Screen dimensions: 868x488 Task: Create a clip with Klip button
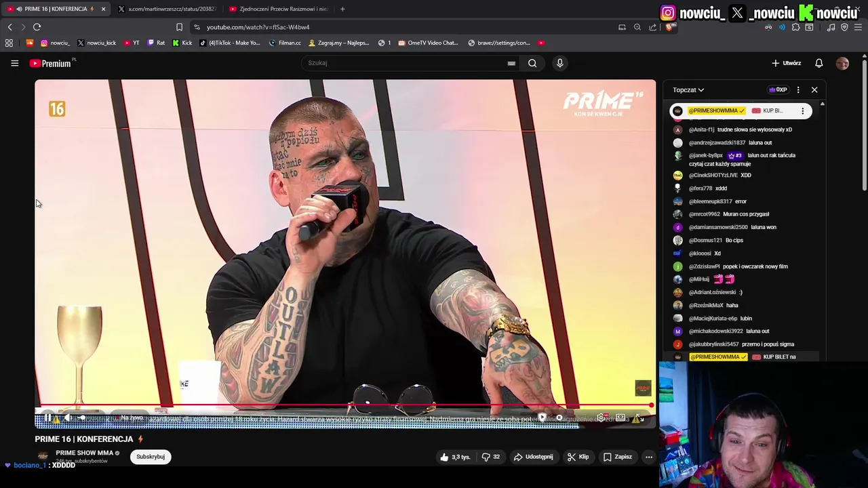[x=578, y=457]
